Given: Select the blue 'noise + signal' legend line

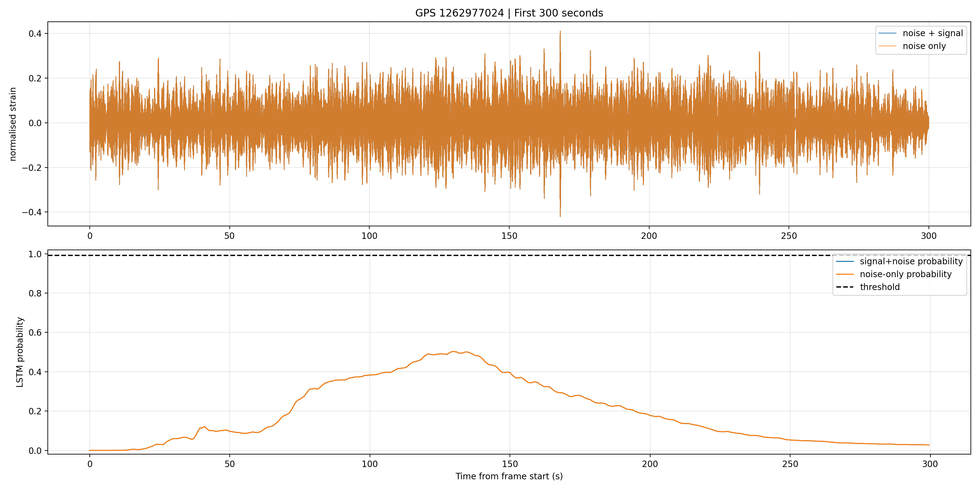Looking at the screenshot, I should (x=887, y=33).
